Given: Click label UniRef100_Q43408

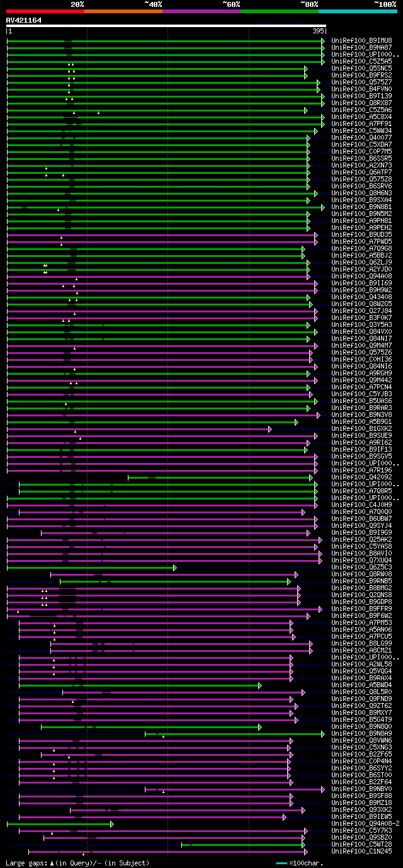Looking at the screenshot, I should click(361, 297).
